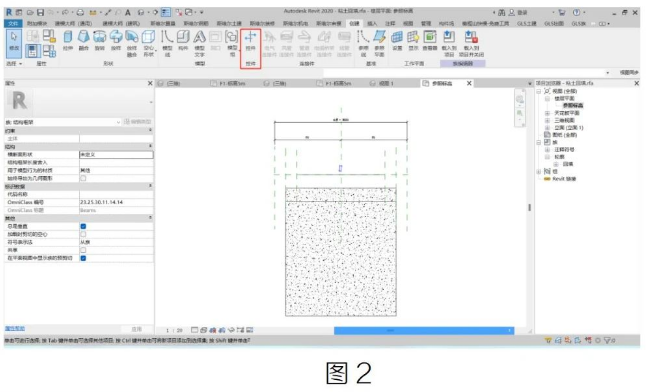Select the Model Group (模型组) tool

232,43
